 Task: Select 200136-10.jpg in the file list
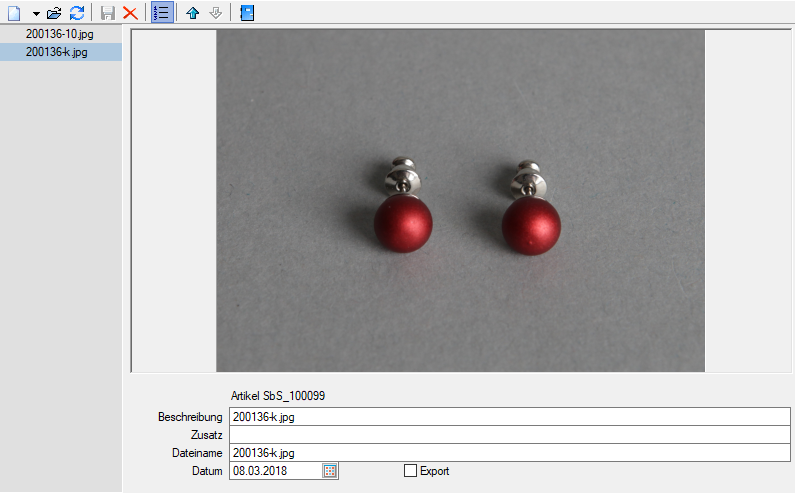coord(61,34)
